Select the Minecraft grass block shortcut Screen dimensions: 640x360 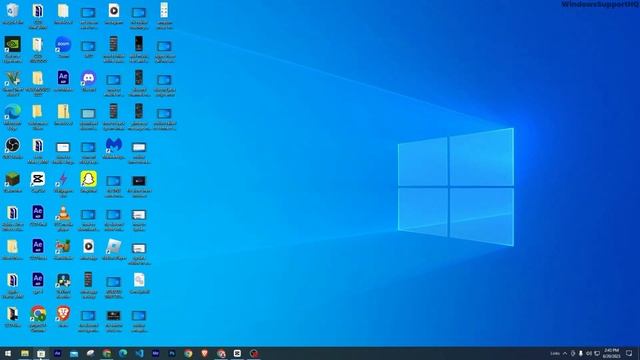[x=13, y=182]
